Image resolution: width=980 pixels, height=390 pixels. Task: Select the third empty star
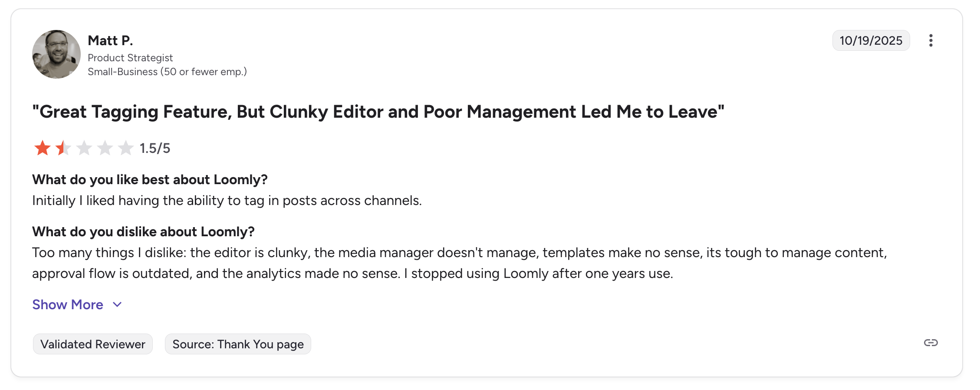[84, 148]
